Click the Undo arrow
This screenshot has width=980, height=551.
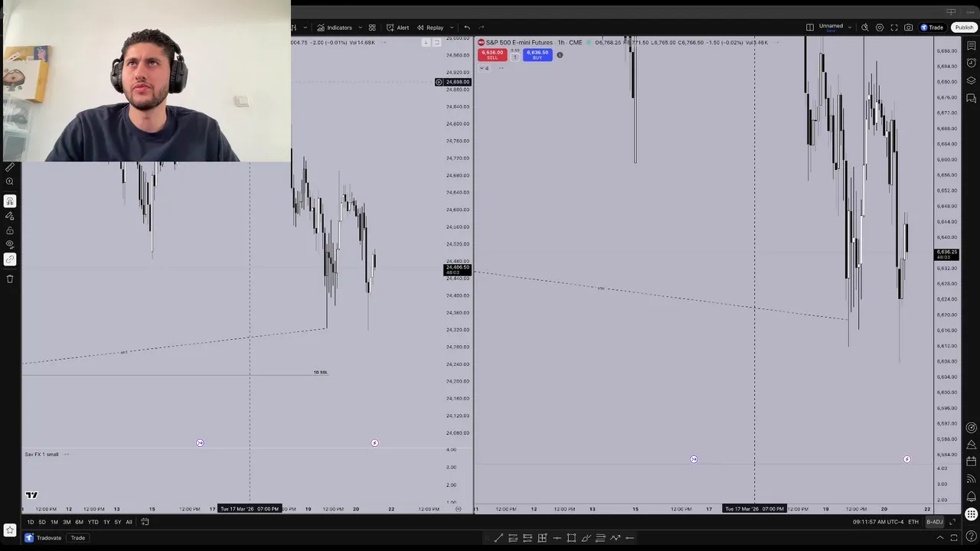(467, 28)
